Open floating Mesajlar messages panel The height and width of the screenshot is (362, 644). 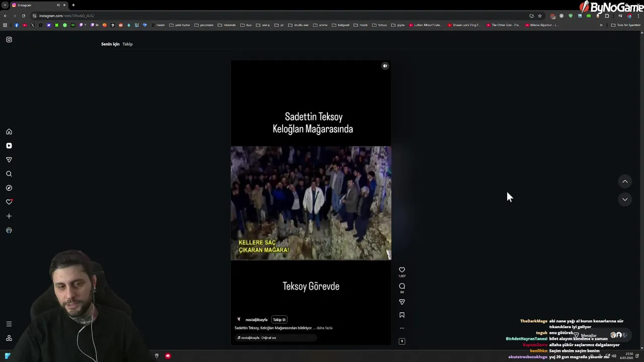[x=600, y=335]
